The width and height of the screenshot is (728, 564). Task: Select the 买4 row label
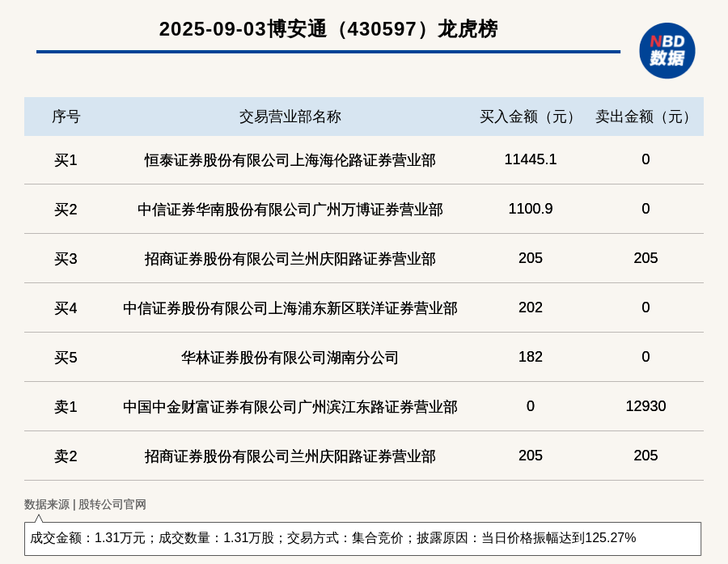click(x=66, y=308)
